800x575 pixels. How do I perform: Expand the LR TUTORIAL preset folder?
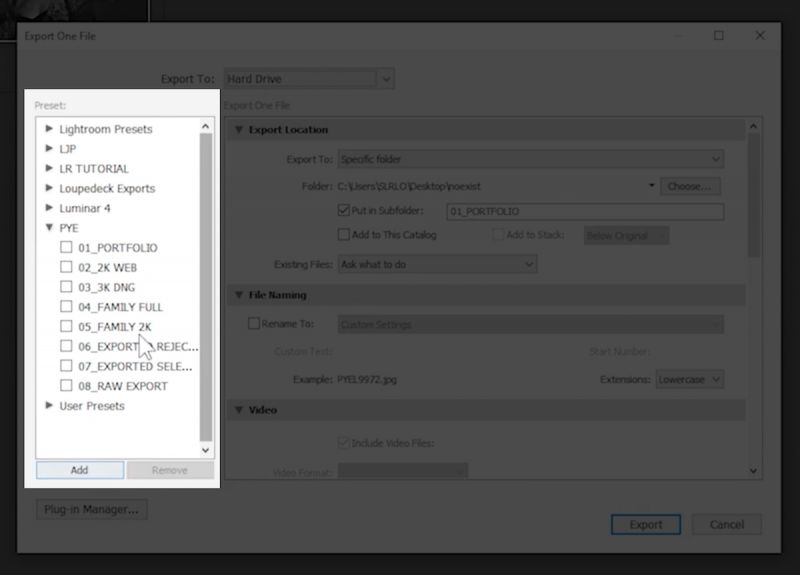[49, 168]
